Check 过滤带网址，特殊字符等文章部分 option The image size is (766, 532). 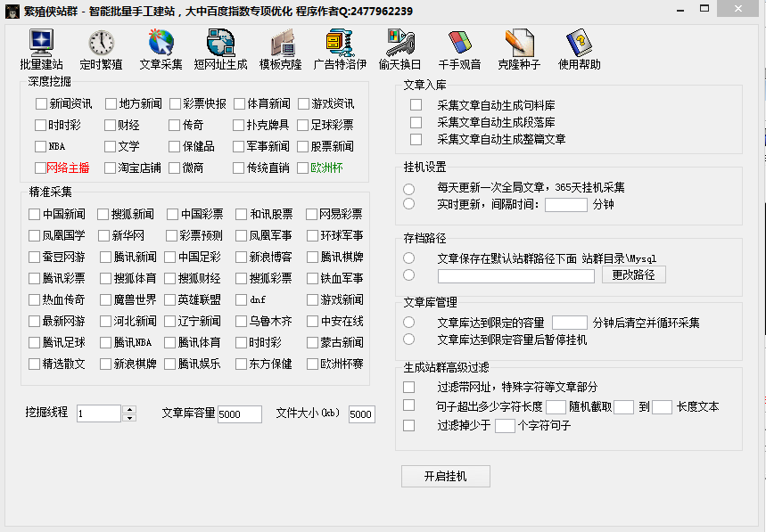[x=409, y=387]
